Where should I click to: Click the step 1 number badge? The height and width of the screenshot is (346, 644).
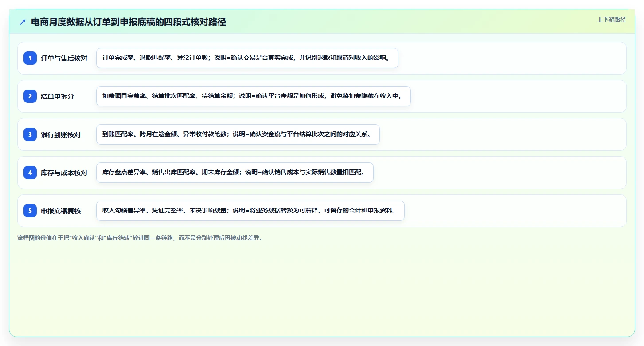30,58
